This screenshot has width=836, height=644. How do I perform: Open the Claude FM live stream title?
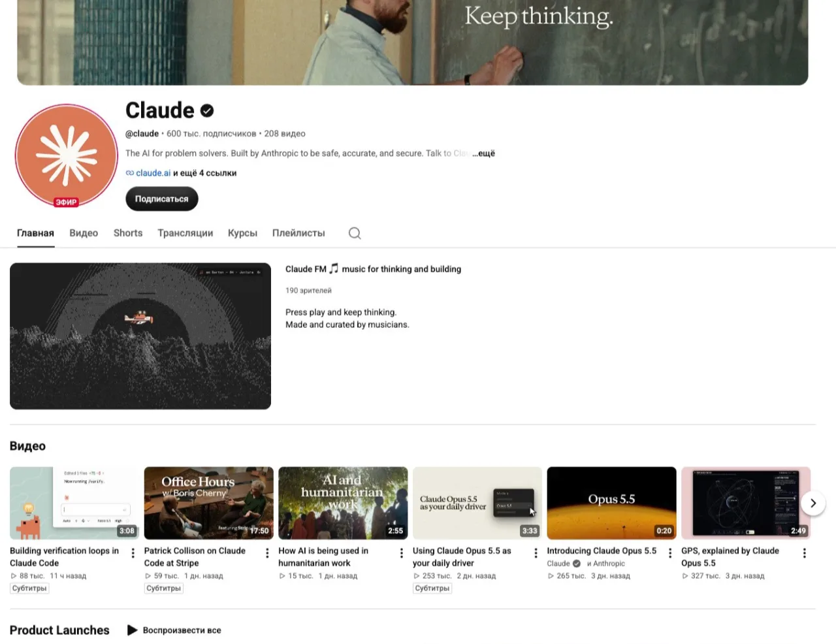[x=373, y=269]
